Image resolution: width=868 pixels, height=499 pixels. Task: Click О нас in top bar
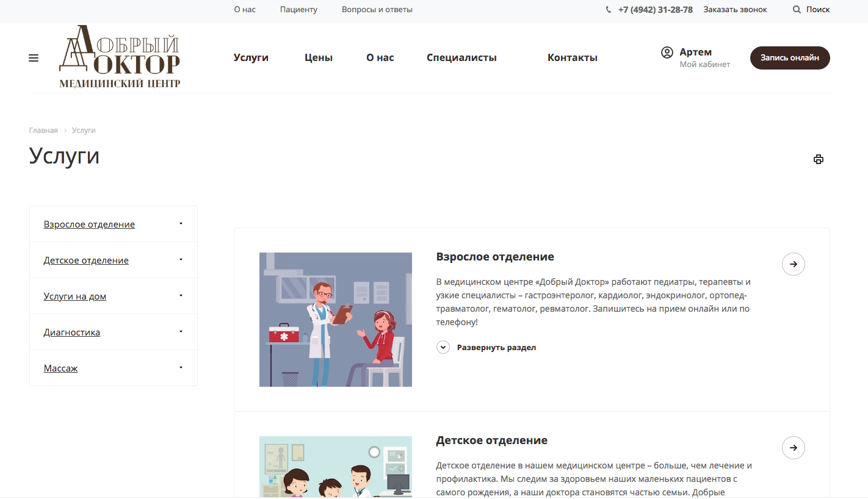pos(245,10)
